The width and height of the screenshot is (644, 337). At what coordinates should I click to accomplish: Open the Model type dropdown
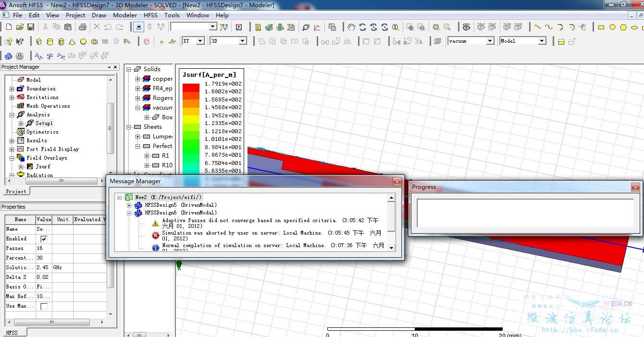click(x=542, y=41)
